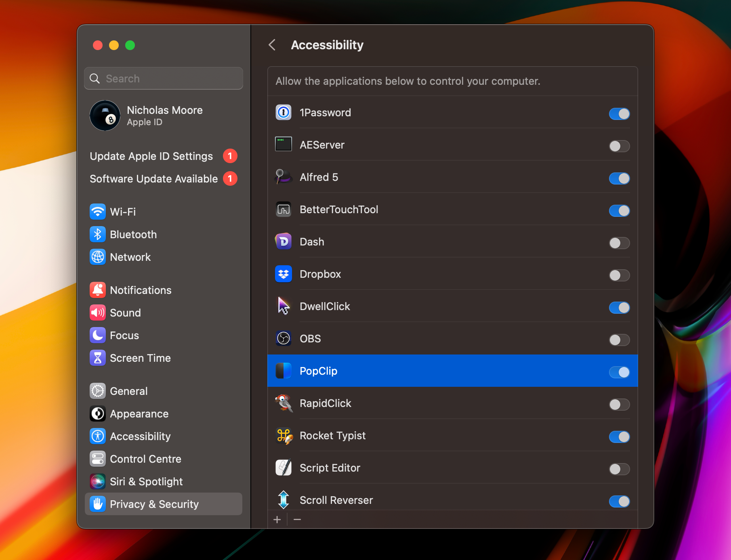Enable the Dash toggle switch

pos(619,243)
